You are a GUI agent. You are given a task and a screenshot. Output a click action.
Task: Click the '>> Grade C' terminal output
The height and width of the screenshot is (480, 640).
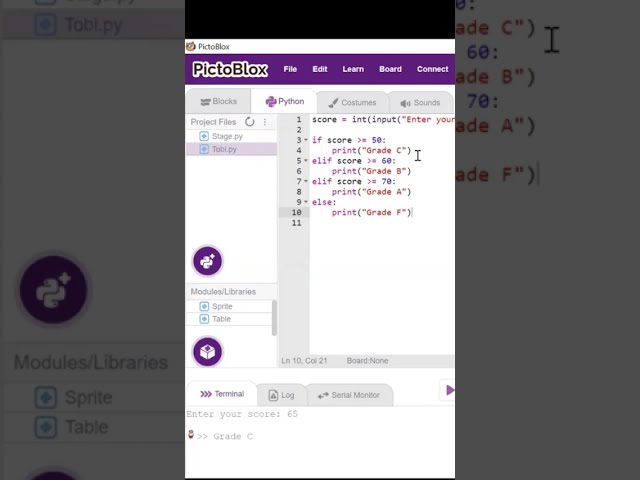click(224, 436)
